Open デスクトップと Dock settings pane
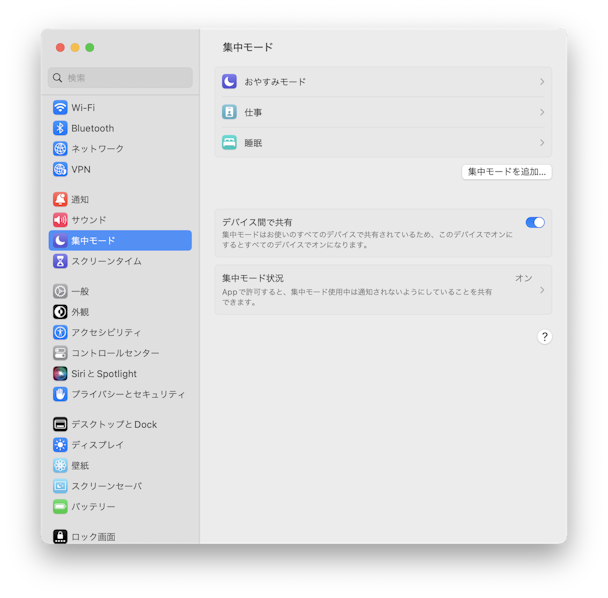 (120, 424)
